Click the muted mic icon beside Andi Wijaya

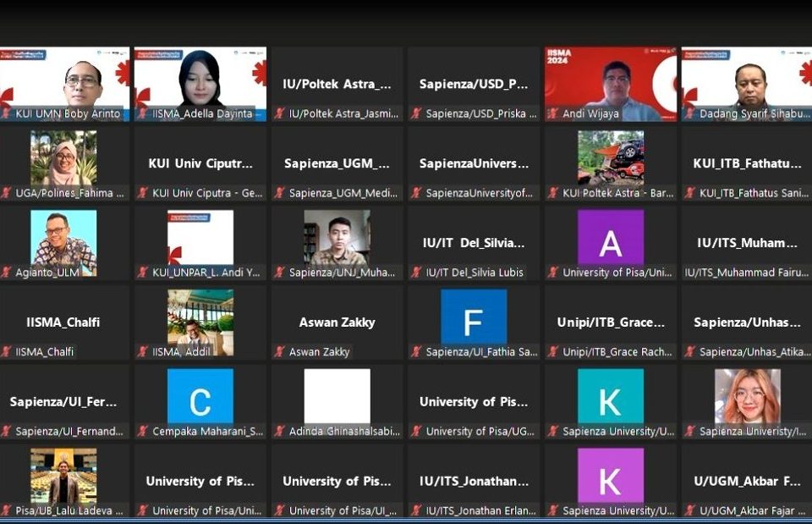click(x=553, y=113)
